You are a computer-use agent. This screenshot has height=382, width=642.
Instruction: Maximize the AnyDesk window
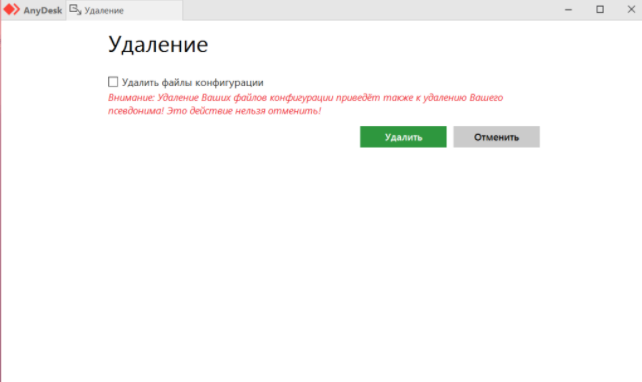point(600,9)
